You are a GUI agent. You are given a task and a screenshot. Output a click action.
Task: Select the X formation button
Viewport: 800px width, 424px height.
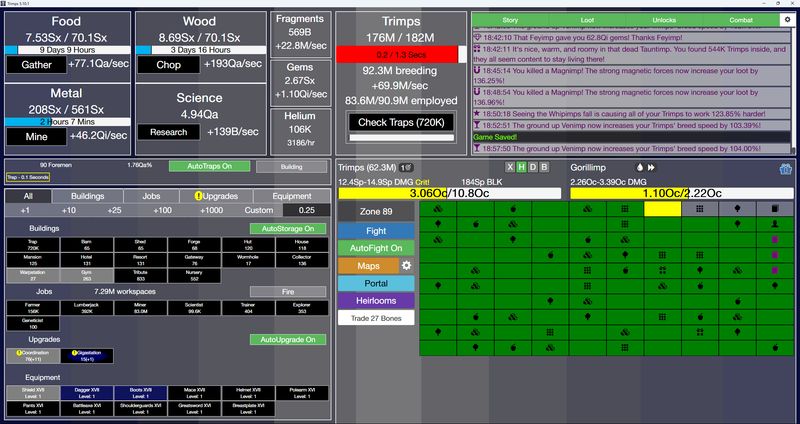tap(509, 168)
